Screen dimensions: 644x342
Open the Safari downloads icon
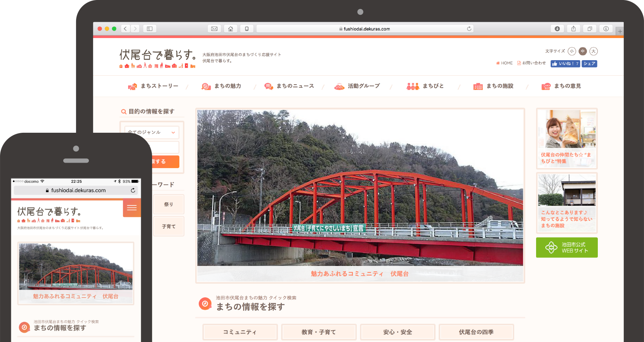point(557,29)
